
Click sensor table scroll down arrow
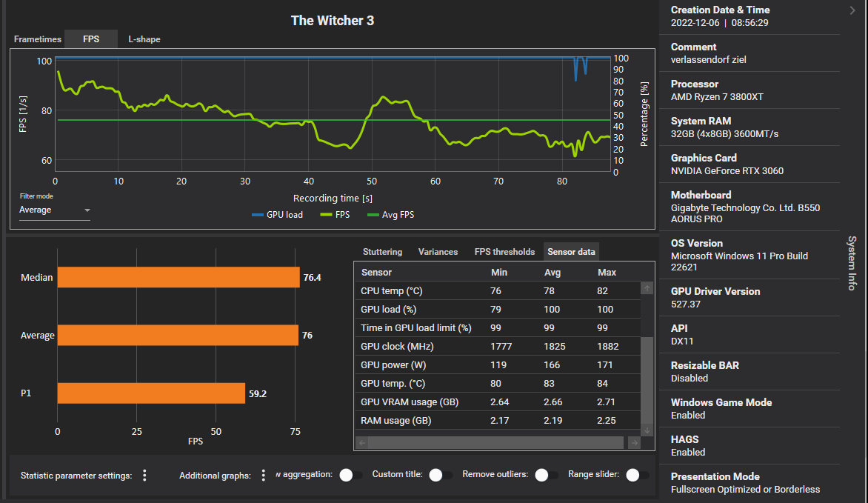point(647,430)
